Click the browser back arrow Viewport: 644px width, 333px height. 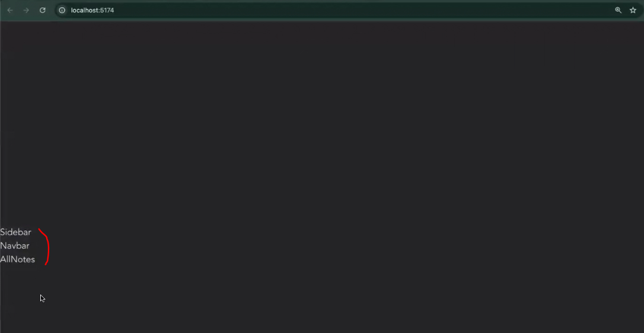pyautogui.click(x=10, y=10)
